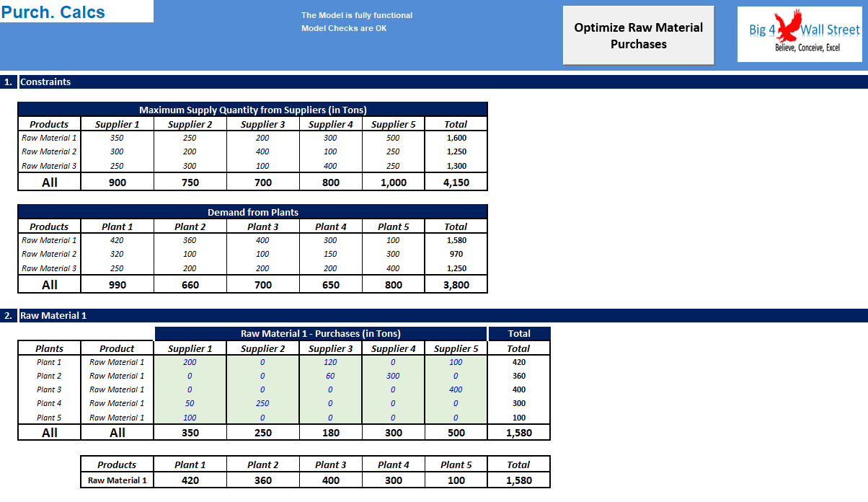The width and height of the screenshot is (868, 502).
Task: Select 'Maximum Supply Quantity from Suppliers' table title
Action: [253, 110]
